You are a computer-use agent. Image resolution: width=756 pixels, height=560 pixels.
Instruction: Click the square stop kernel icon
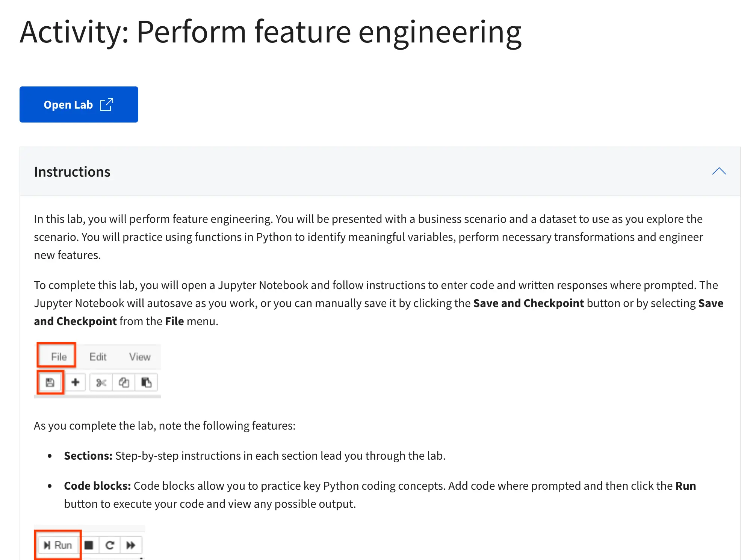[x=89, y=545]
